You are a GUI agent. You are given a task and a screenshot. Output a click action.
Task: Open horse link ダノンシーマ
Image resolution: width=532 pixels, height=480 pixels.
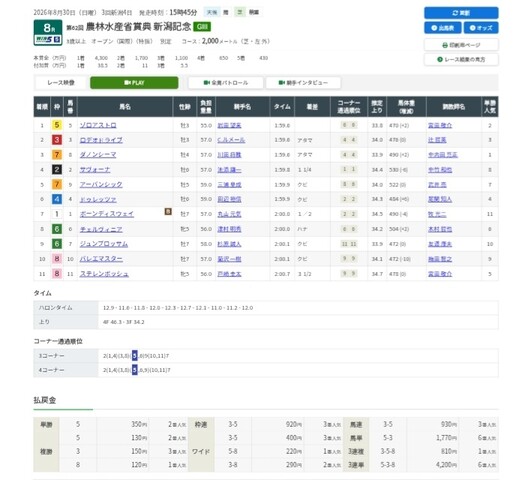[98, 155]
